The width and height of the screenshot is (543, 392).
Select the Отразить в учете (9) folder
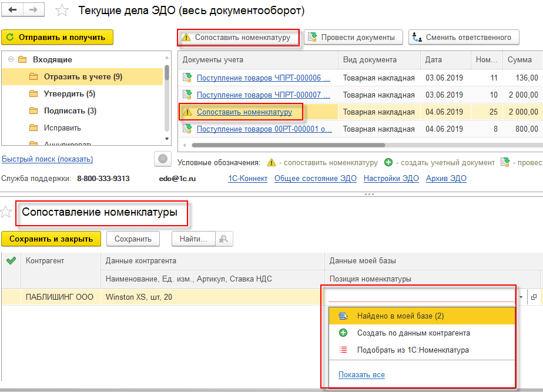(83, 77)
